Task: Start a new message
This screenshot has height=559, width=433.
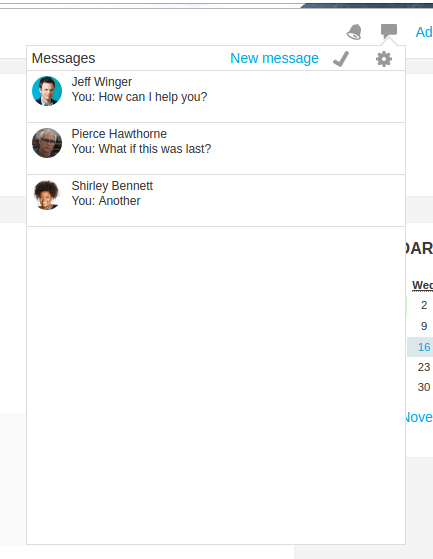Action: 274,58
